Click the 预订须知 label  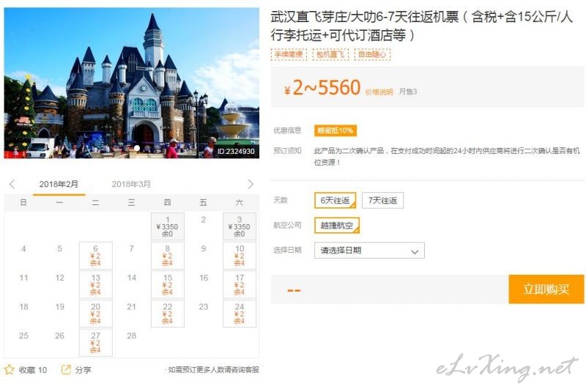click(x=287, y=151)
